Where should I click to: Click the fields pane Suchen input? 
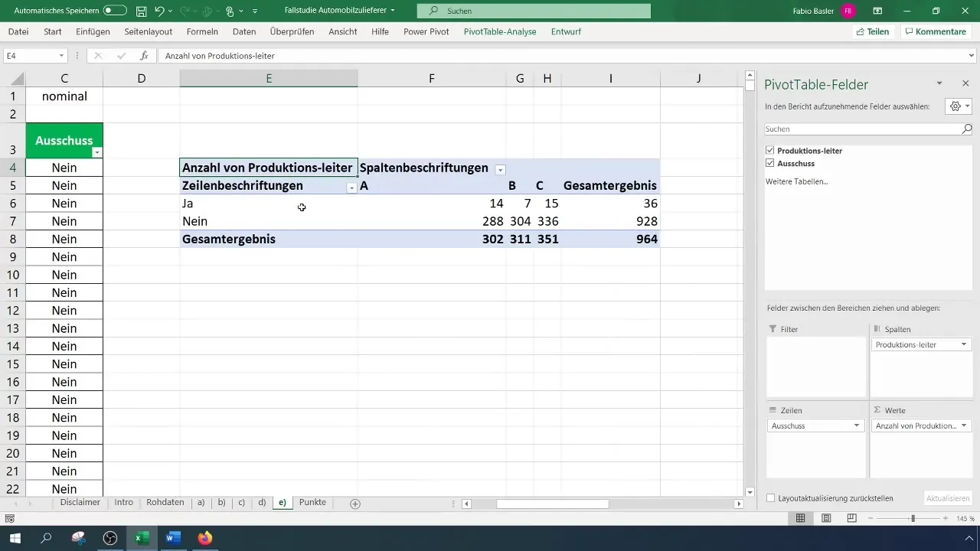(x=861, y=129)
